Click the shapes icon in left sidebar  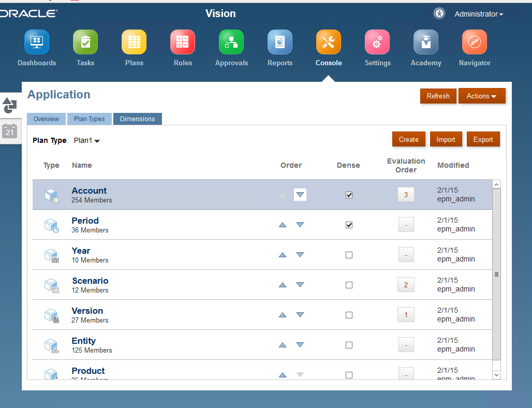(9, 105)
